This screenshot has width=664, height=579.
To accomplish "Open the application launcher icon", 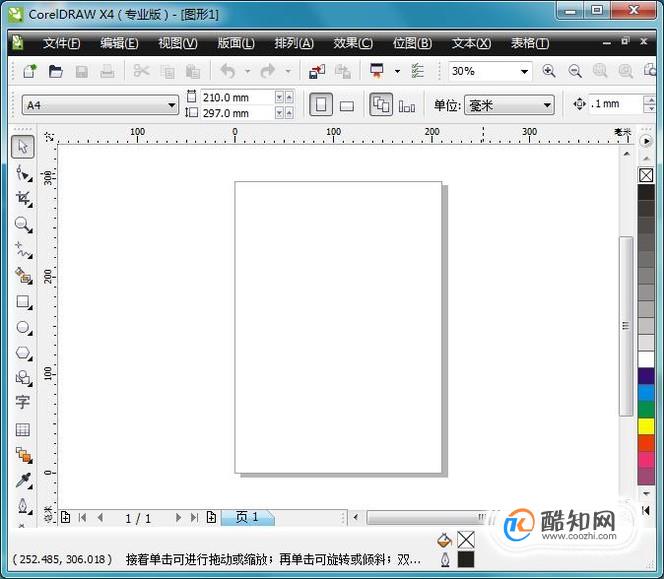I will 376,71.
